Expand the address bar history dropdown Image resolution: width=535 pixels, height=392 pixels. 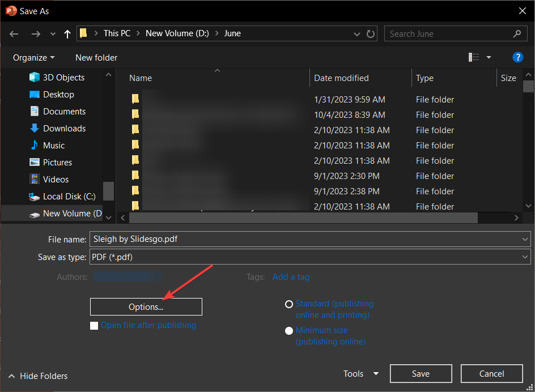[357, 34]
